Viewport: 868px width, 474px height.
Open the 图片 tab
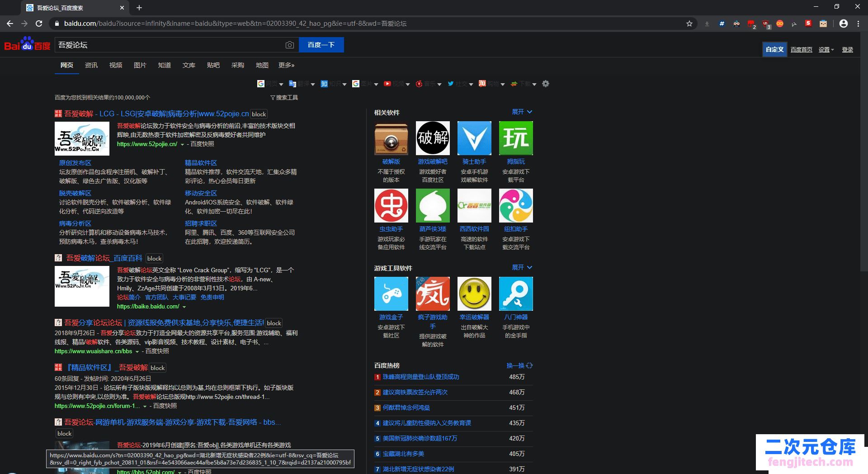click(x=140, y=65)
